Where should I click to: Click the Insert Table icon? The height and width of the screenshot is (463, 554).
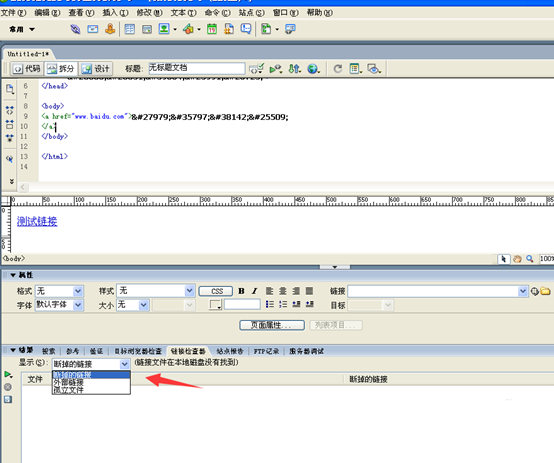point(130,29)
